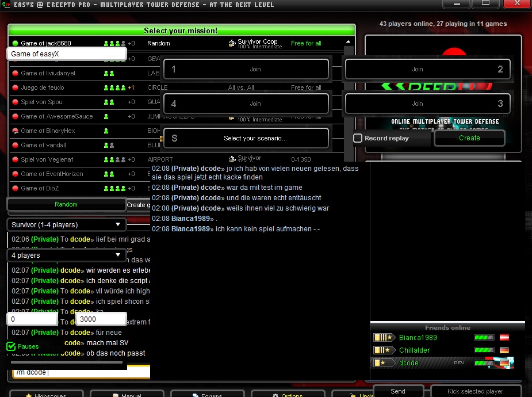Viewport: 532px width, 397px height.
Task: Click Bianca1989's green connection bar
Action: (484, 337)
